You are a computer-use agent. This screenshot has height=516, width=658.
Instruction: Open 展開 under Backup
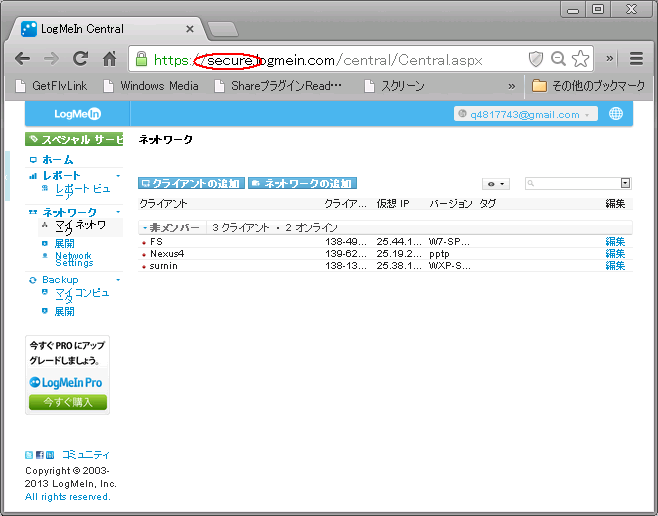click(64, 311)
